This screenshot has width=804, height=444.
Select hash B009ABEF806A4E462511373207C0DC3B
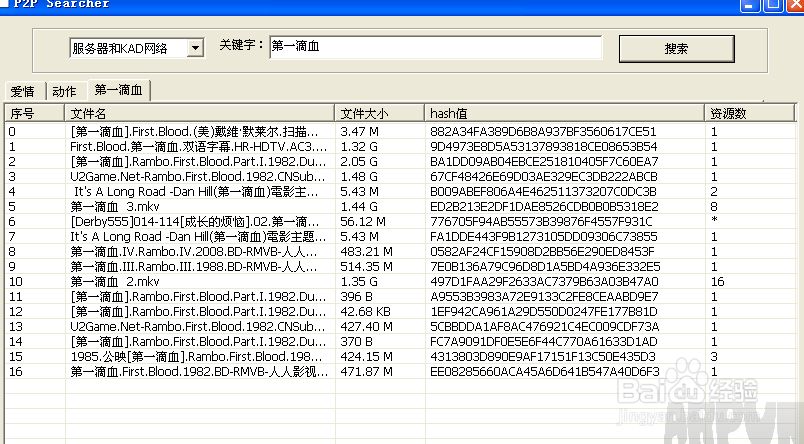(x=543, y=192)
